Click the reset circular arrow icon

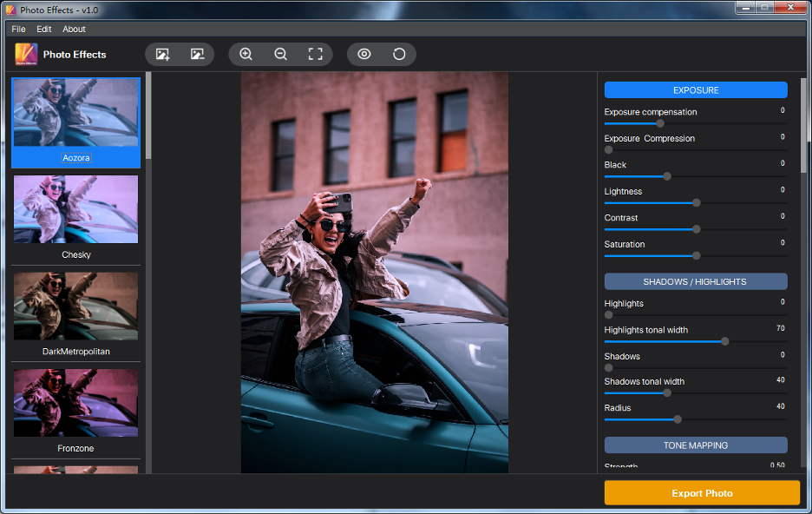(x=399, y=55)
